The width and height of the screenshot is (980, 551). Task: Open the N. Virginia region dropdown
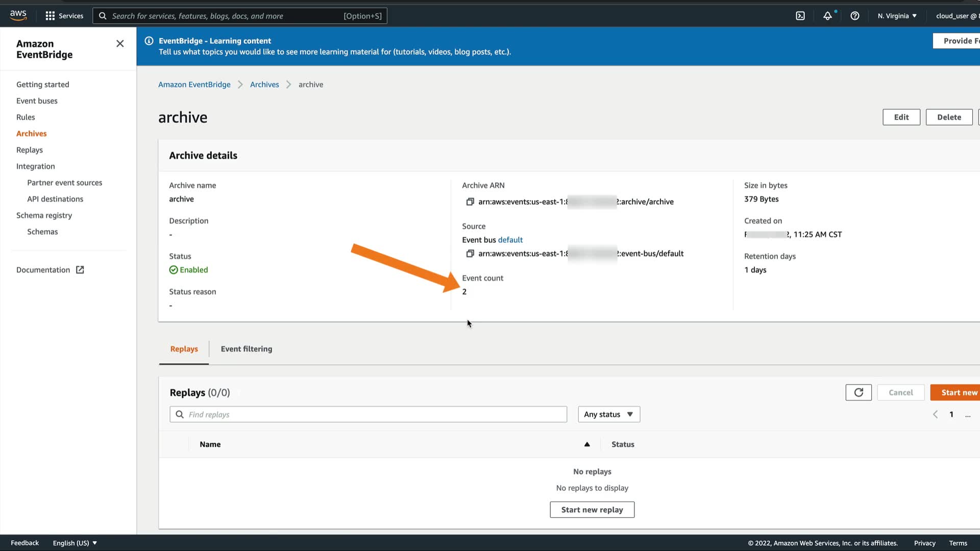tap(897, 16)
